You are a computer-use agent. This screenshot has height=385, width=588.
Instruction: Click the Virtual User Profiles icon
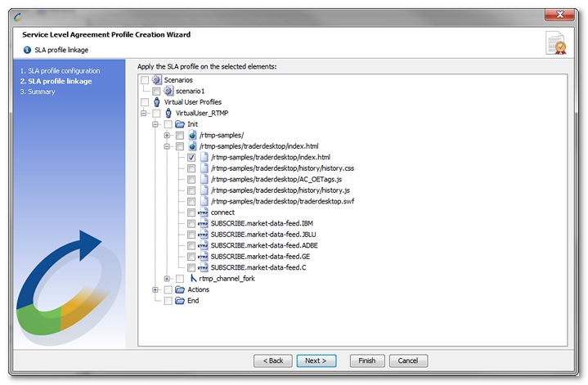point(157,102)
